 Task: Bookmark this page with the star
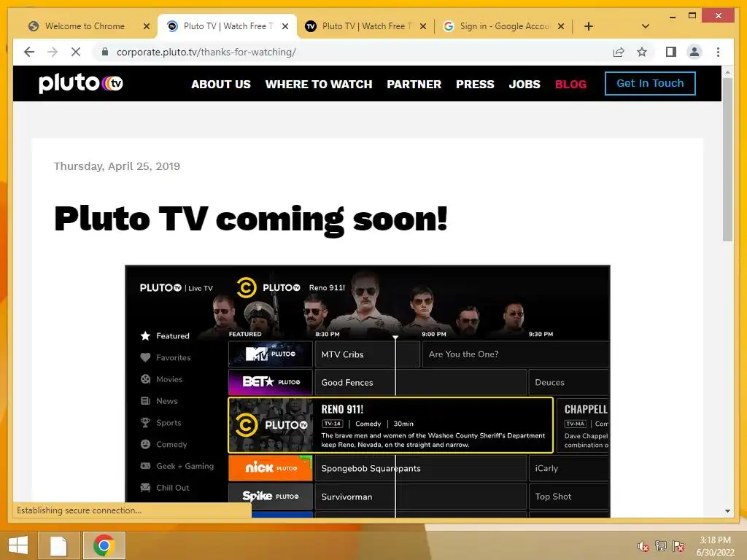[x=642, y=52]
